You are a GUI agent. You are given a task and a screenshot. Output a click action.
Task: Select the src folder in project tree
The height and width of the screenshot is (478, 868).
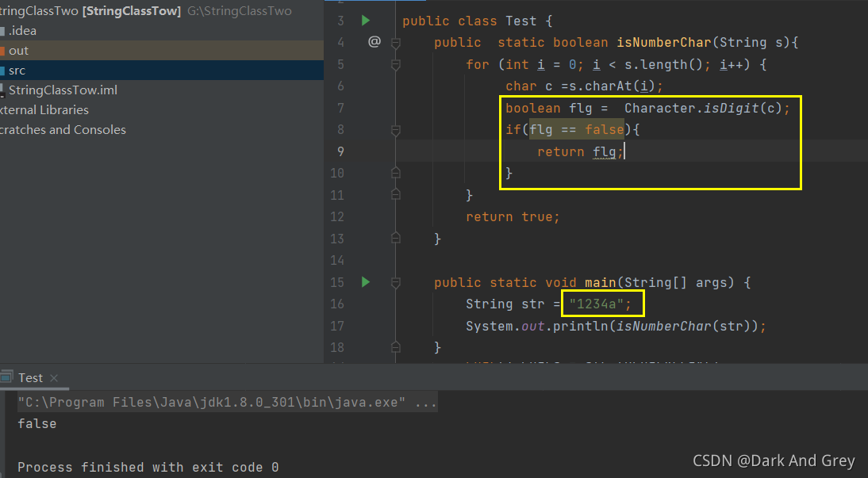pyautogui.click(x=162, y=71)
